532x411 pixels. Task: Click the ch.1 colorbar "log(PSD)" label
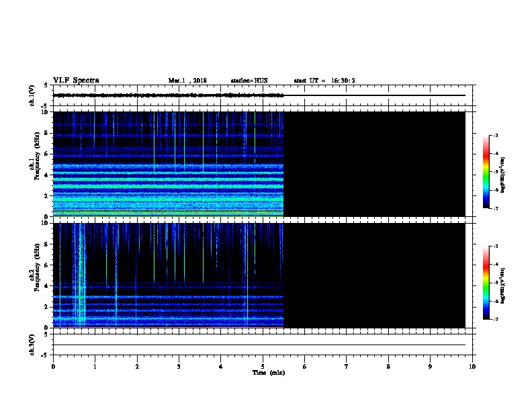[502, 175]
